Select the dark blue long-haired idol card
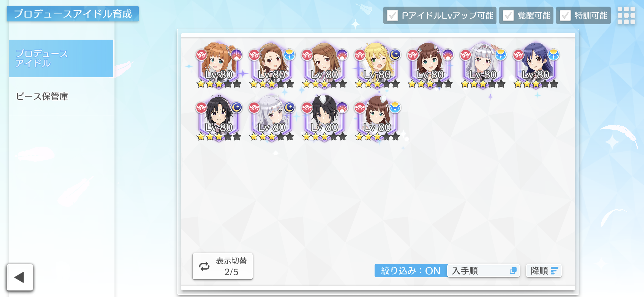 536,65
